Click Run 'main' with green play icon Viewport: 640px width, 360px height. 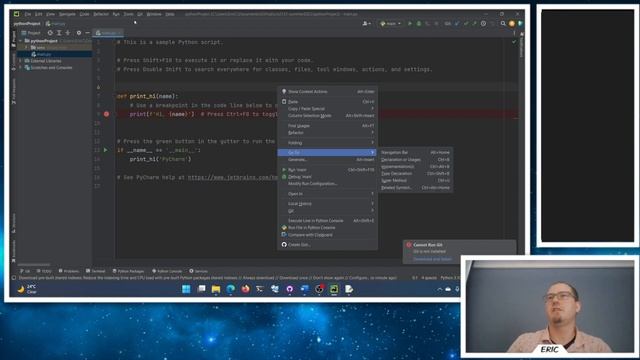(x=327, y=169)
